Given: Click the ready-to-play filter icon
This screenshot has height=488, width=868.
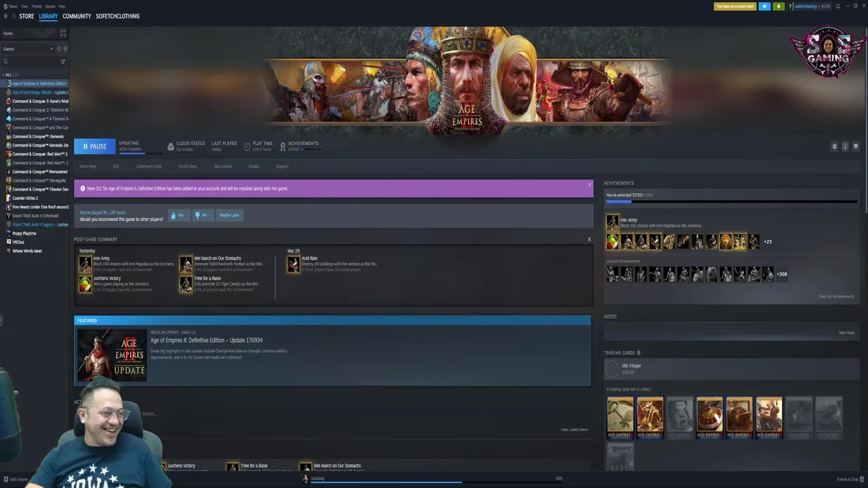Looking at the screenshot, I should [65, 49].
